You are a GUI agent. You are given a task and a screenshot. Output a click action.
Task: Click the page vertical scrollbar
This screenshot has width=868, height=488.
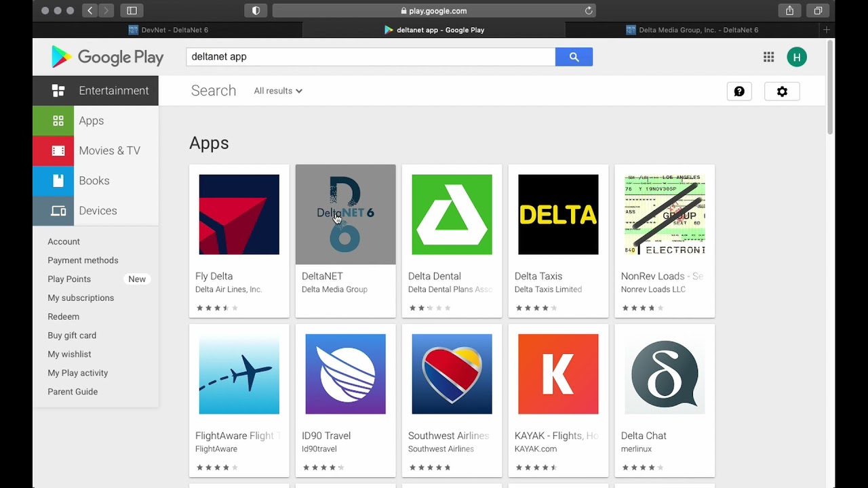[831, 87]
